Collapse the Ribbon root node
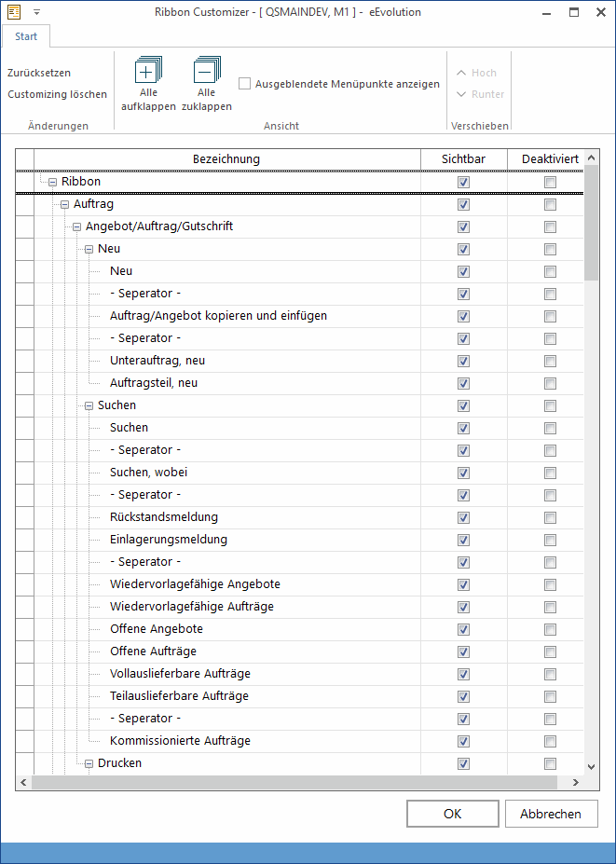The image size is (616, 864). pyautogui.click(x=53, y=183)
